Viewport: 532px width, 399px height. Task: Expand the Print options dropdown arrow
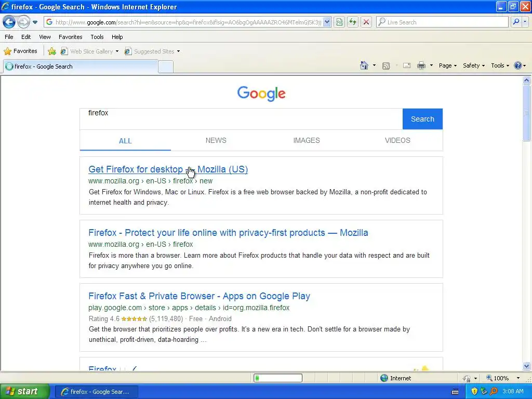click(431, 65)
